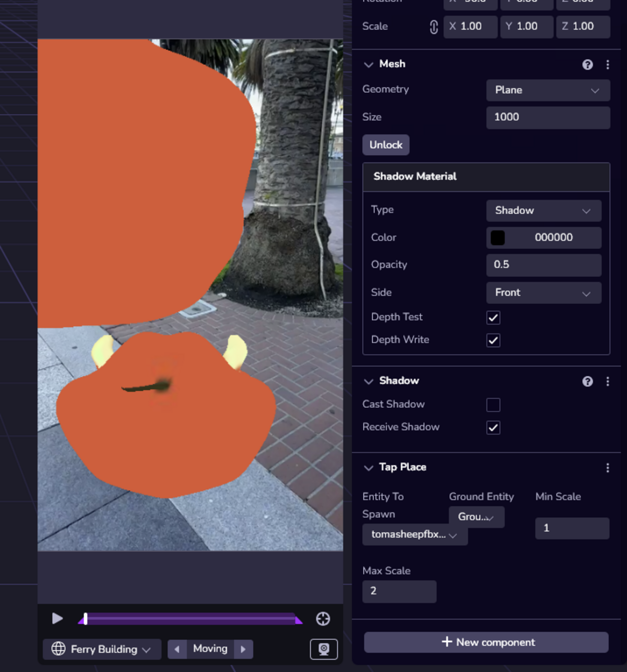
Task: Open the material Type Shadow dropdown
Action: coord(543,211)
